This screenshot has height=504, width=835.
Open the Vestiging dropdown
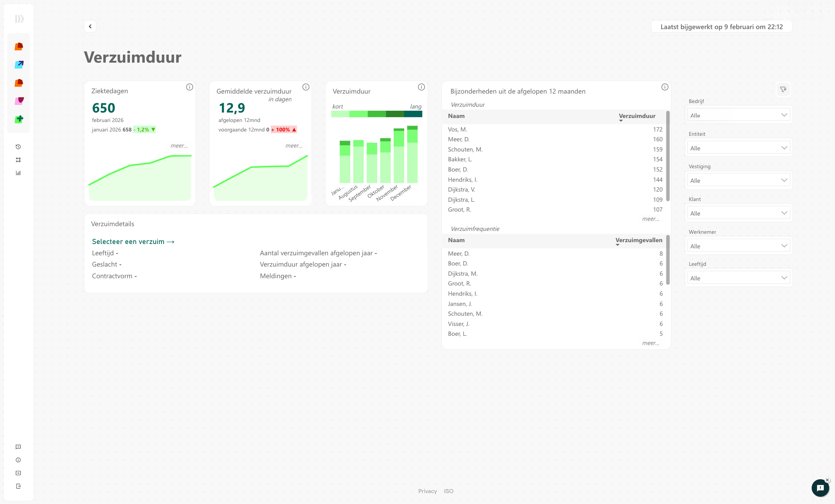click(738, 180)
